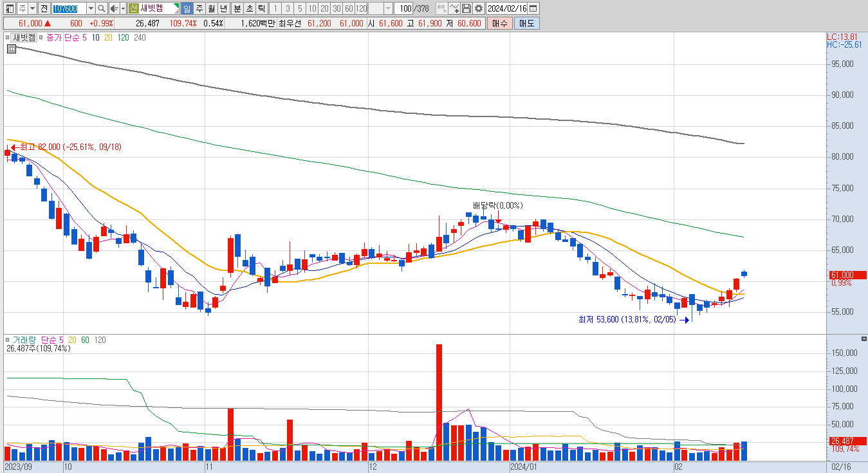
Task: Click the 1,620백만 trade value
Action: point(258,23)
